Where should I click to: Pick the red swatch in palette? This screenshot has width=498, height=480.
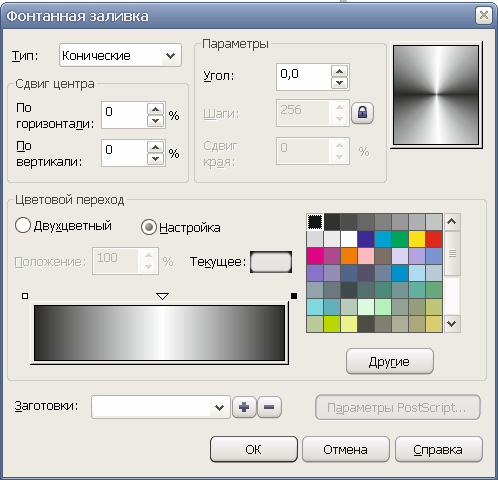pyautogui.click(x=434, y=239)
